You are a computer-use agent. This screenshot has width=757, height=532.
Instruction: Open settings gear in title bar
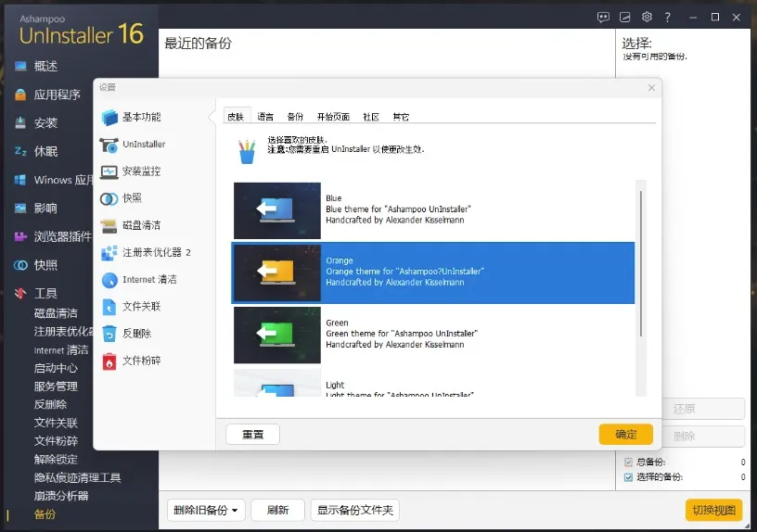pos(647,17)
